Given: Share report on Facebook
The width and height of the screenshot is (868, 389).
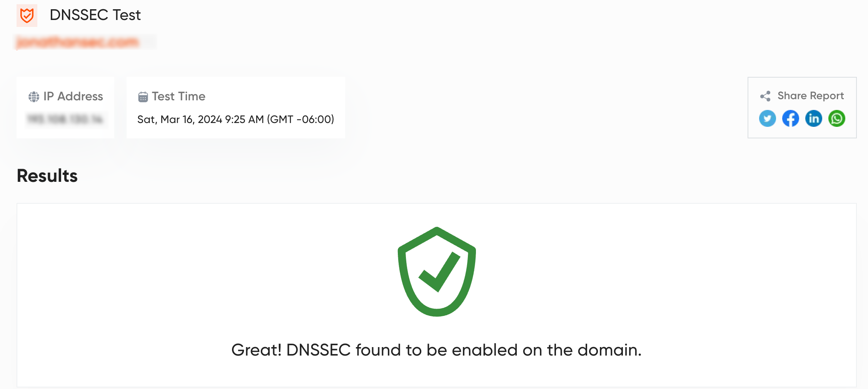Looking at the screenshot, I should point(790,118).
